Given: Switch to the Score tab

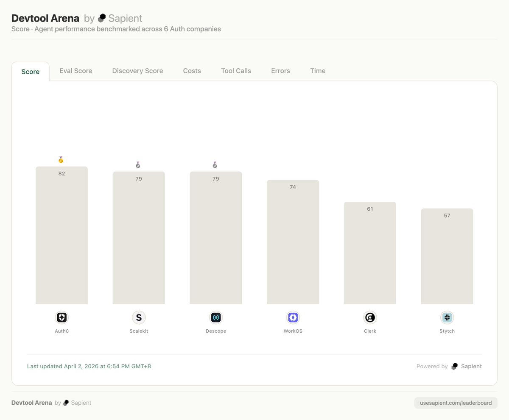Looking at the screenshot, I should (31, 72).
